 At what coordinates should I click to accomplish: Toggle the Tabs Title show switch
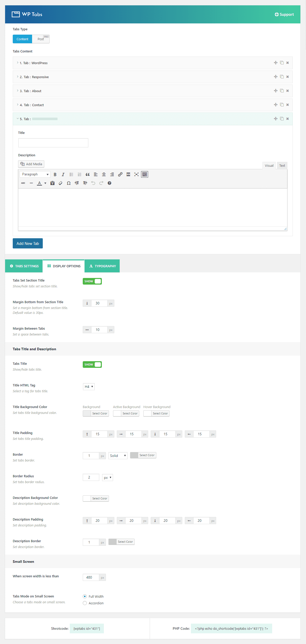[92, 365]
